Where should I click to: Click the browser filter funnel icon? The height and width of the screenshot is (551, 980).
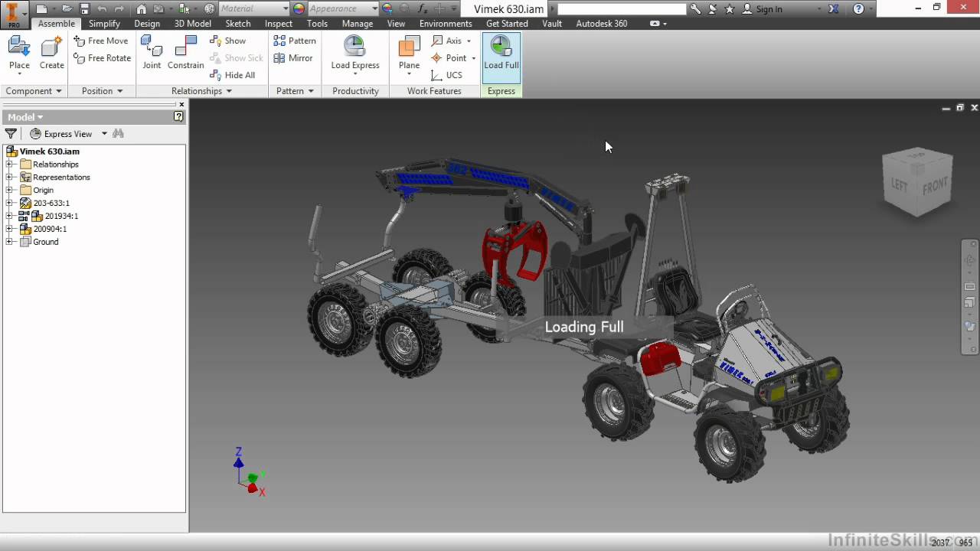click(x=11, y=133)
